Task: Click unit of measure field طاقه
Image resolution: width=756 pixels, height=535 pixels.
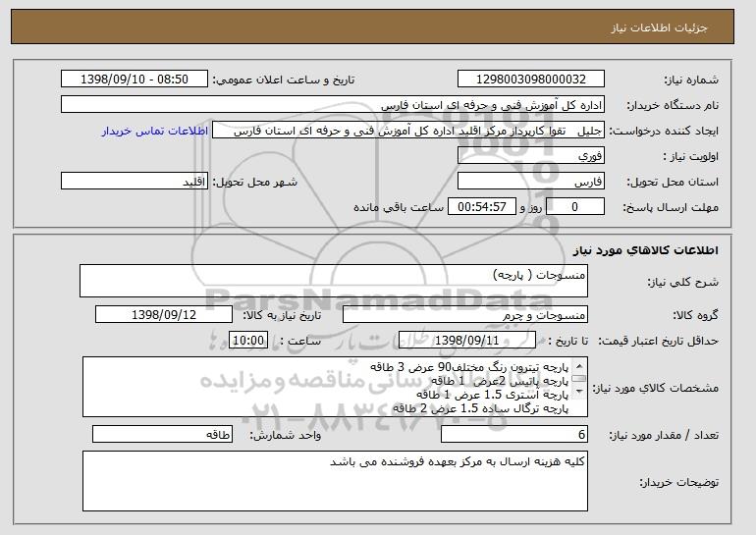Action: (x=162, y=434)
